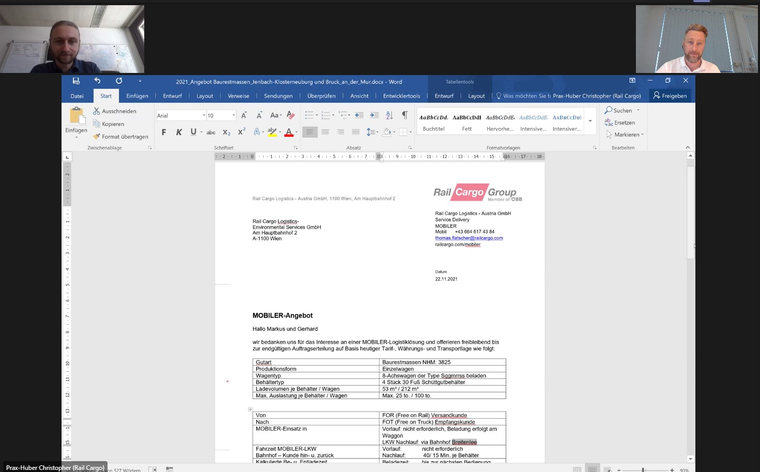Image resolution: width=760 pixels, height=472 pixels.
Task: Apply the Hervorhe... style
Action: pos(500,122)
